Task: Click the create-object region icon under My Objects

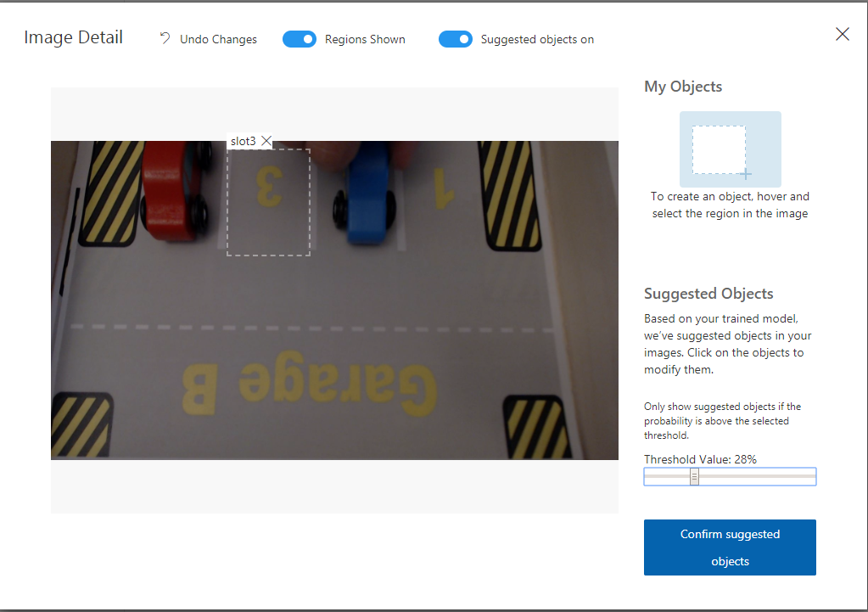Action: pyautogui.click(x=731, y=149)
